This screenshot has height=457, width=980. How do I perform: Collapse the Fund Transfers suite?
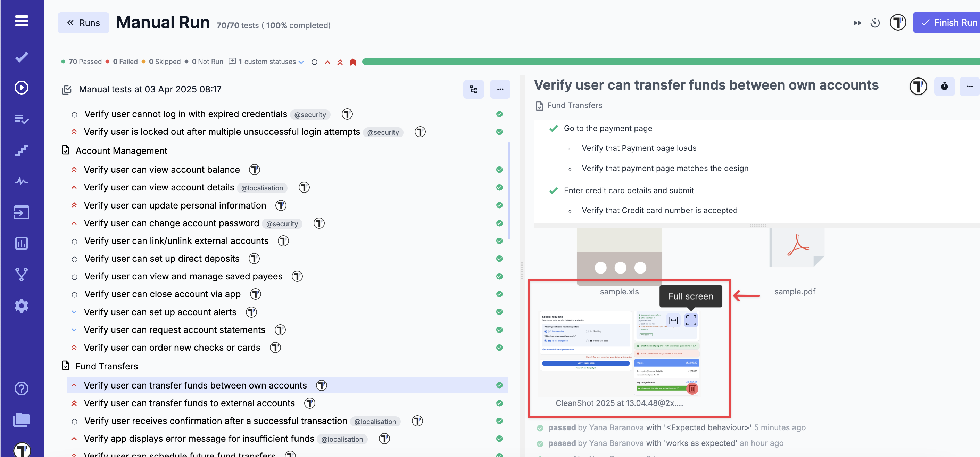(65, 366)
